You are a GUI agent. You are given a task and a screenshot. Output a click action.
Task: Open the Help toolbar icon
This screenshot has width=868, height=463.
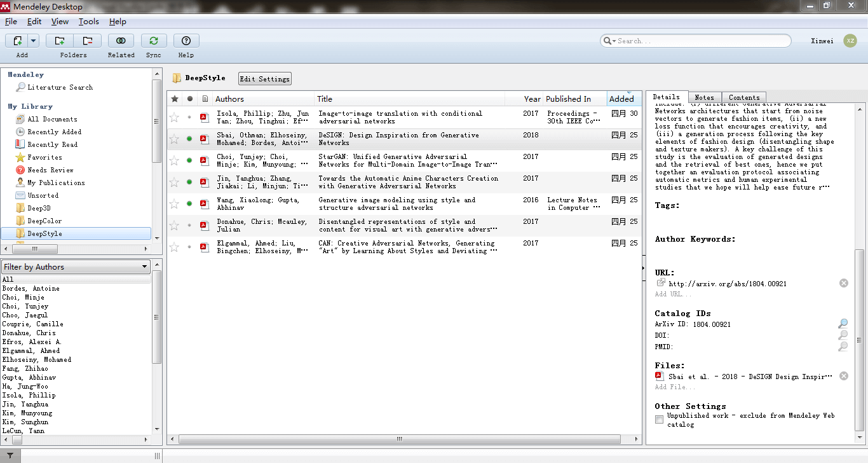[x=186, y=41]
